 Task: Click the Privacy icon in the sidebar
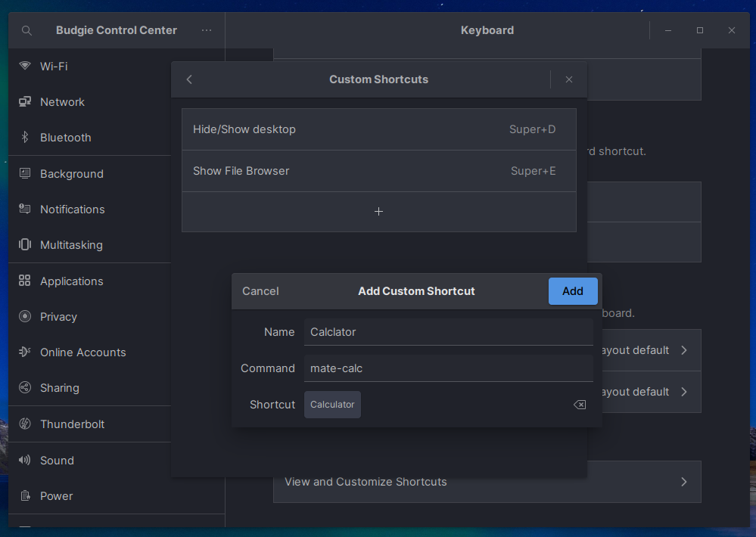click(x=25, y=317)
